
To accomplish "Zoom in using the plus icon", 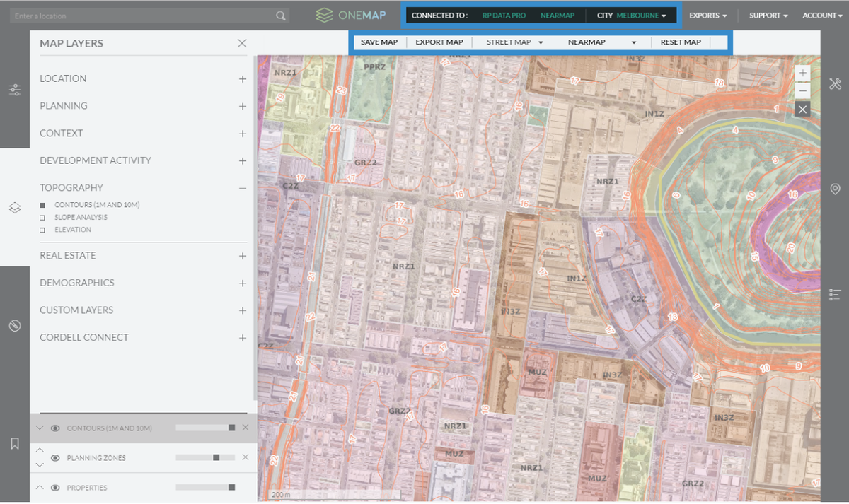I will [802, 73].
